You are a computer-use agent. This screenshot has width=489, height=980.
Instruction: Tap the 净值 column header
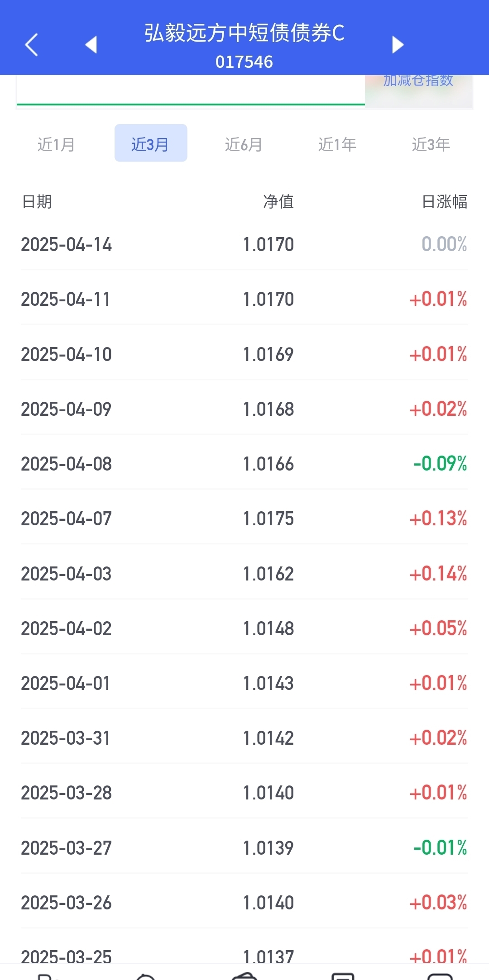[x=279, y=201]
